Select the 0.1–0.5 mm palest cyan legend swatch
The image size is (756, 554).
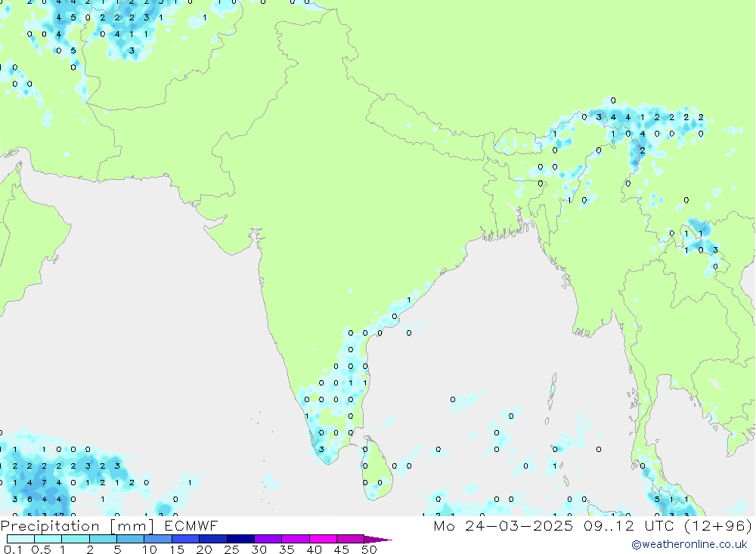point(20,539)
